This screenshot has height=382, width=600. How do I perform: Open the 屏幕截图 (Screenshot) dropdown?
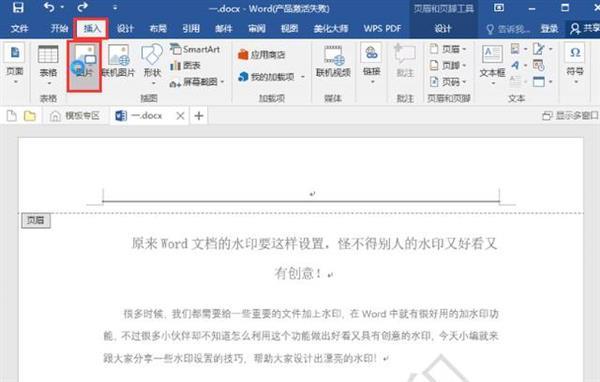click(x=197, y=82)
